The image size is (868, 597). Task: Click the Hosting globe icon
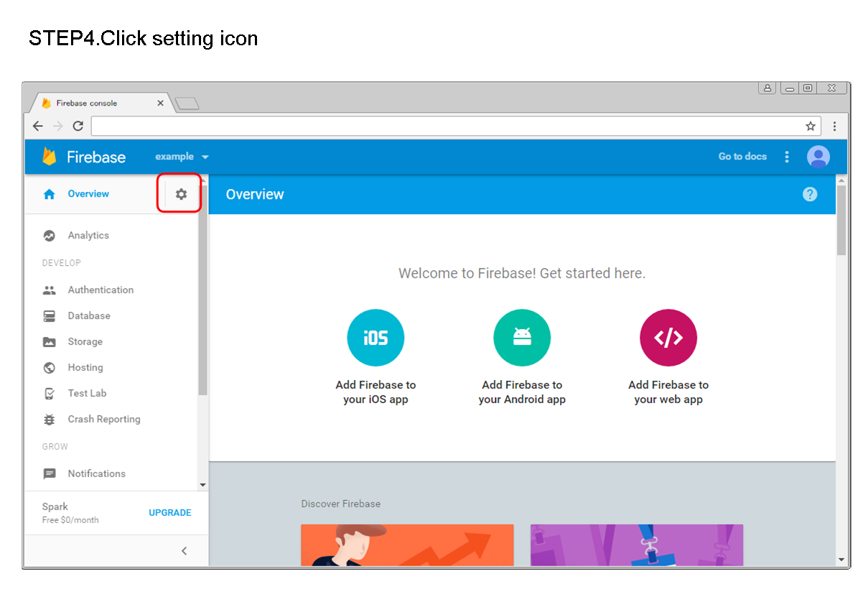point(50,368)
